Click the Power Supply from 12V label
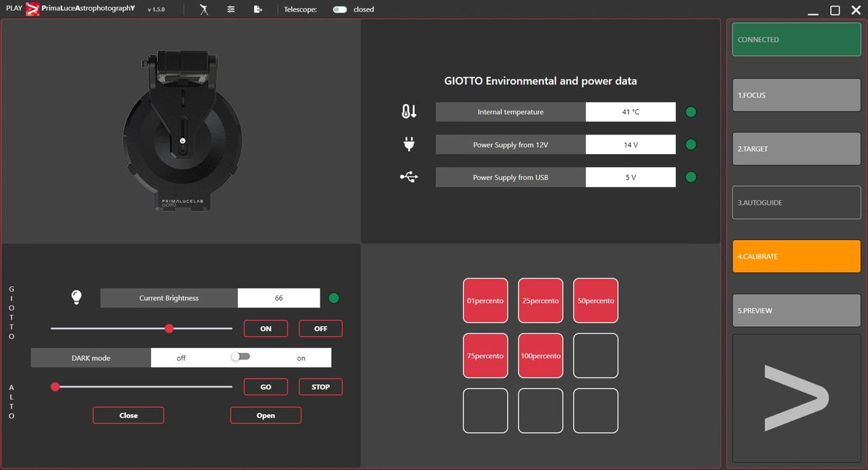This screenshot has height=470, width=868. pyautogui.click(x=511, y=145)
